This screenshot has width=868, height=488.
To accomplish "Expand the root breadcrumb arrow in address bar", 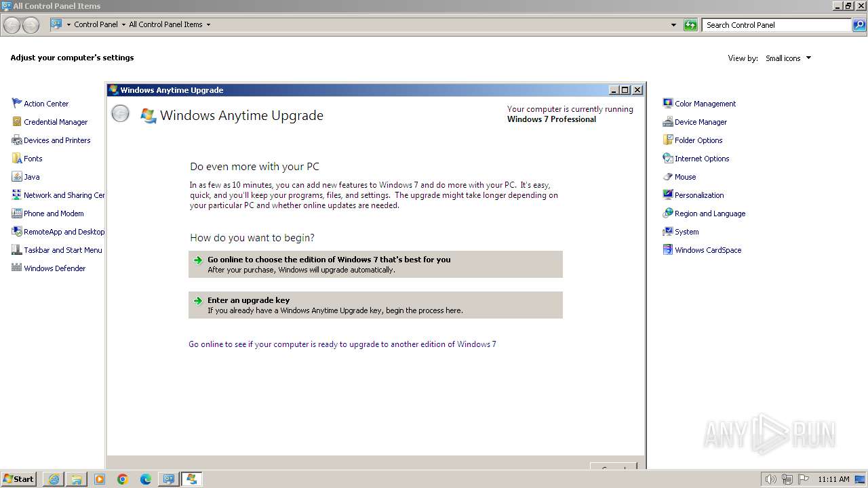I will click(x=68, y=24).
